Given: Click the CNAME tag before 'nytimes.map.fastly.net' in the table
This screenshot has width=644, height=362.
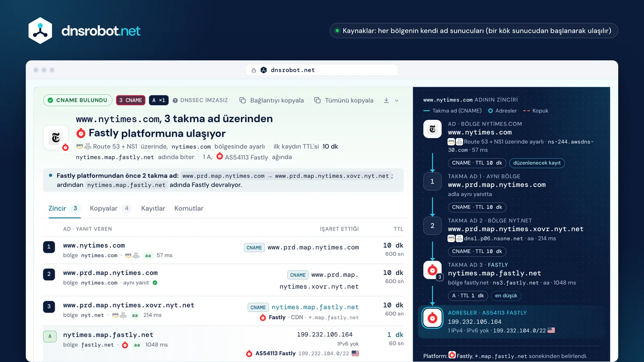Looking at the screenshot, I should coord(258,307).
